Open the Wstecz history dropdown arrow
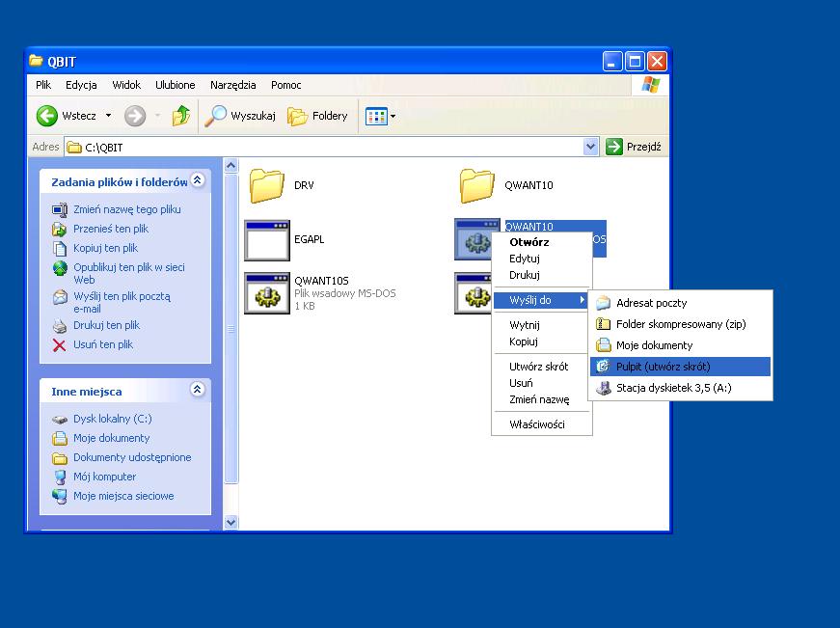This screenshot has height=628, width=840. pyautogui.click(x=109, y=115)
